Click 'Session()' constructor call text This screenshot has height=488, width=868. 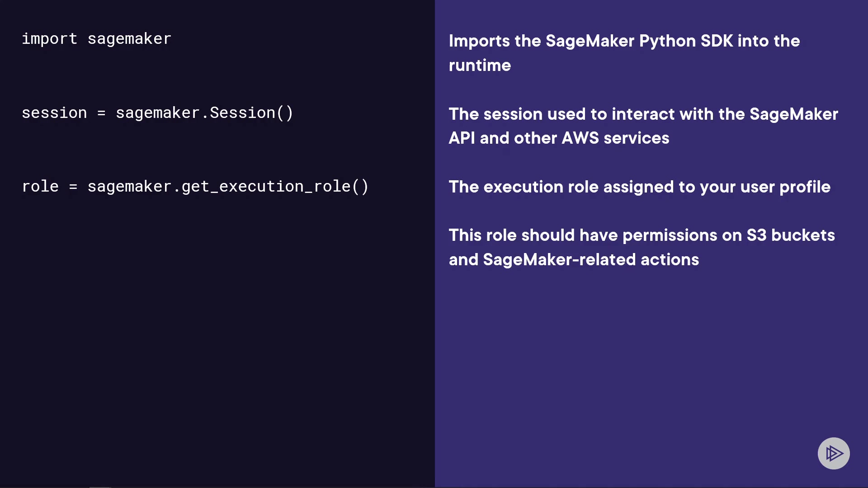pos(251,113)
